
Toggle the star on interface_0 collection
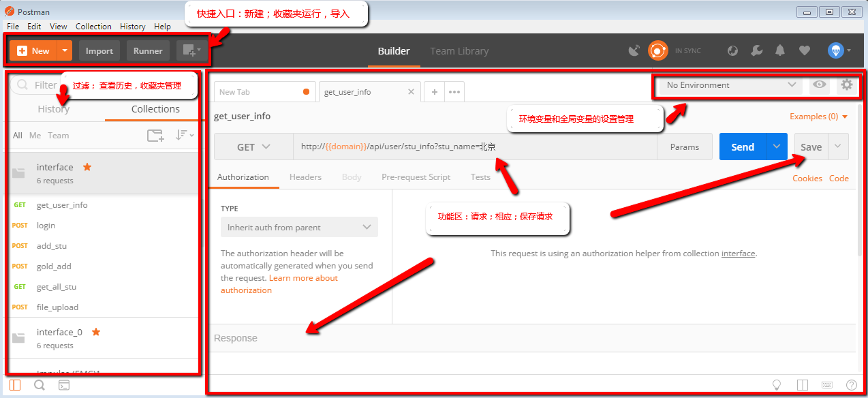tap(96, 332)
